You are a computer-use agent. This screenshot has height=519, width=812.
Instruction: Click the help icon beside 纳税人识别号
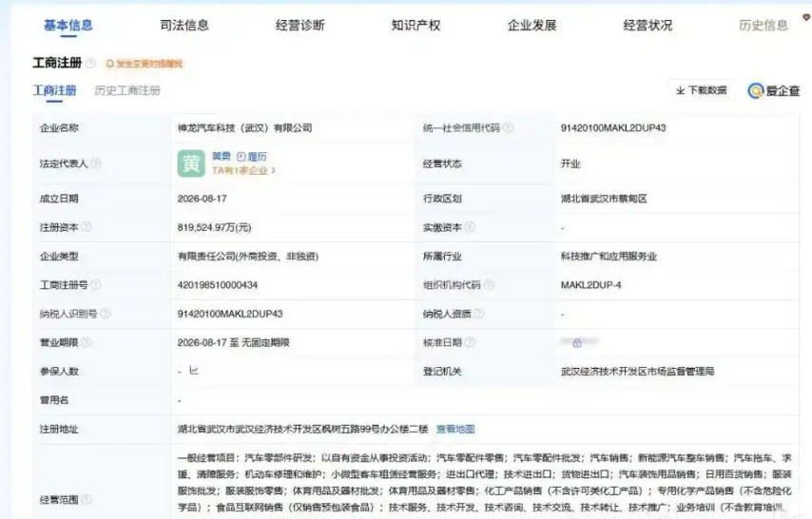[106, 314]
